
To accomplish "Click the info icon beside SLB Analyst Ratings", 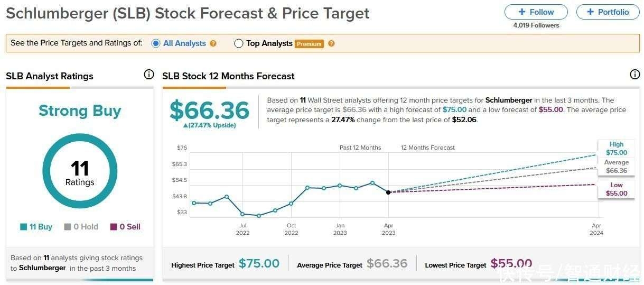I will 149,75.
